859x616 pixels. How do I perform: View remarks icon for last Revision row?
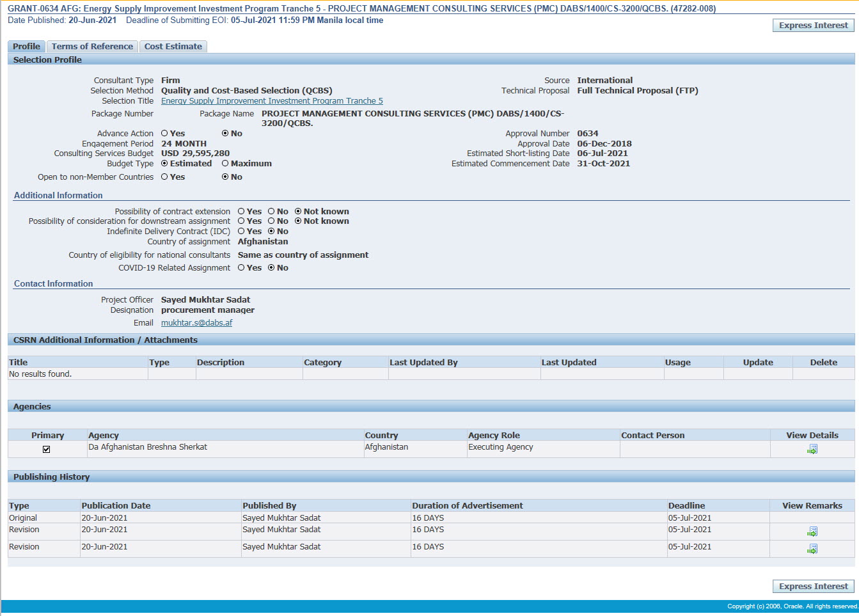pyautogui.click(x=812, y=549)
